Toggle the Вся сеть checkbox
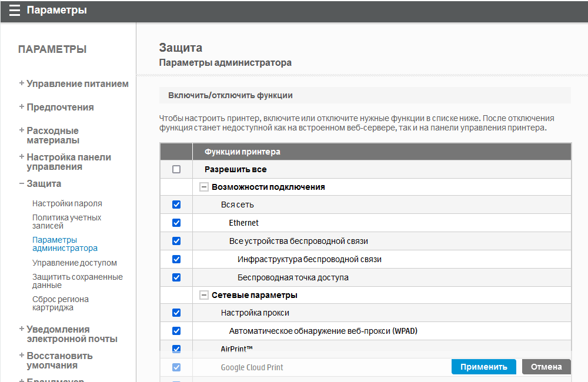 176,205
